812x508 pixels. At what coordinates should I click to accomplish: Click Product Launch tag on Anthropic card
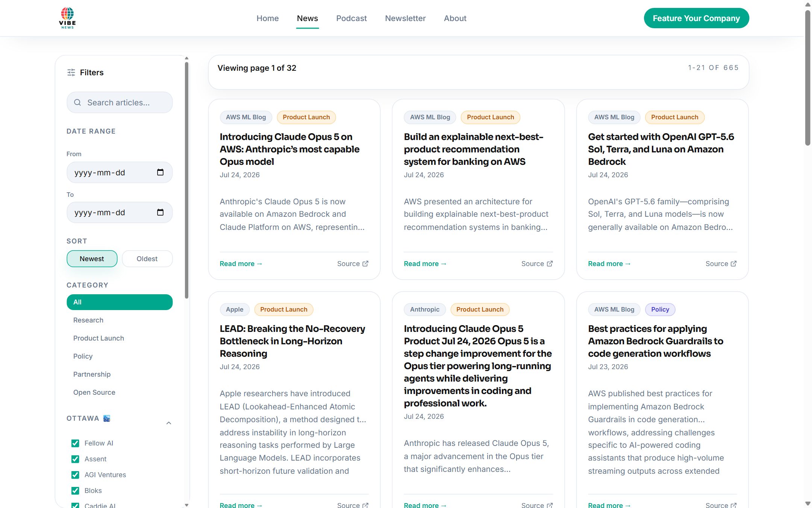coord(480,309)
